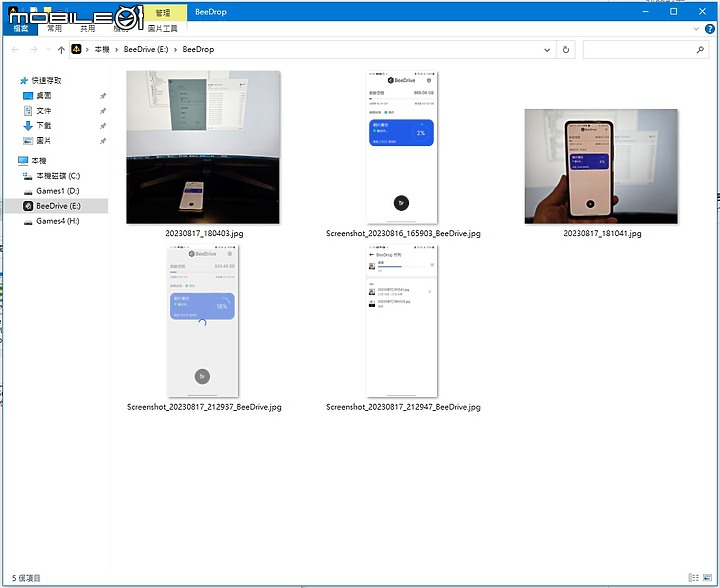Click the drive icon in the address bar
720x588 pixels.
click(76, 49)
